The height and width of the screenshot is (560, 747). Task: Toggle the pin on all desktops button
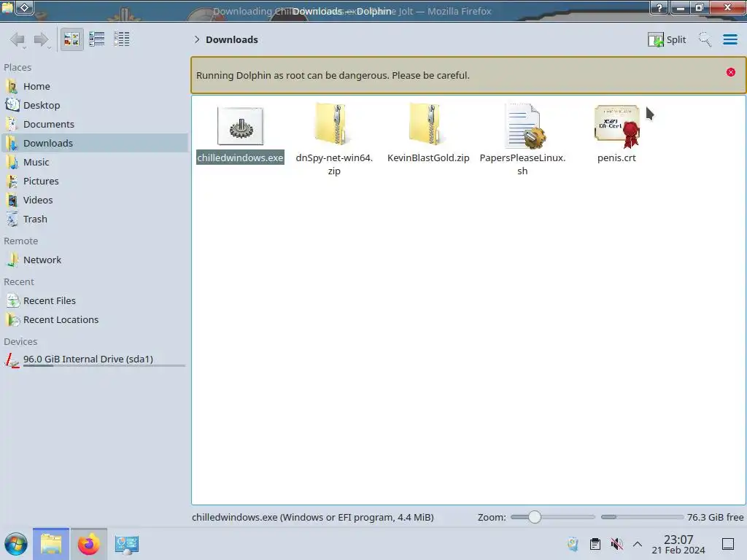pyautogui.click(x=25, y=7)
